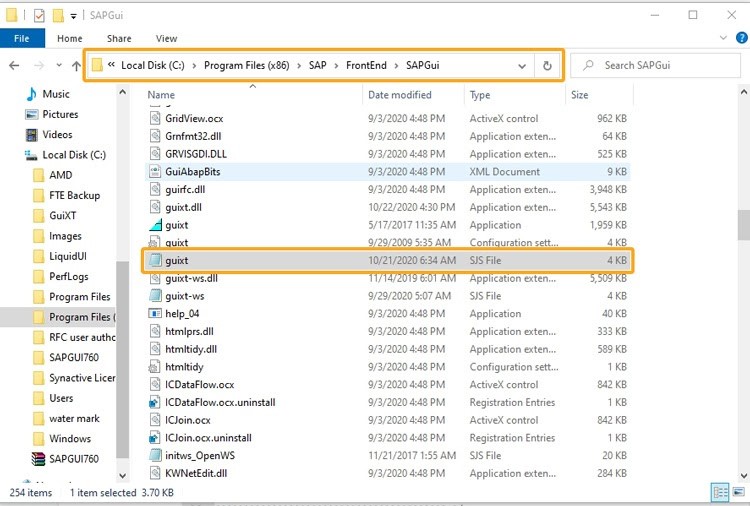Switch to Details view layout
Screen dimensions: 750x506
720,493
